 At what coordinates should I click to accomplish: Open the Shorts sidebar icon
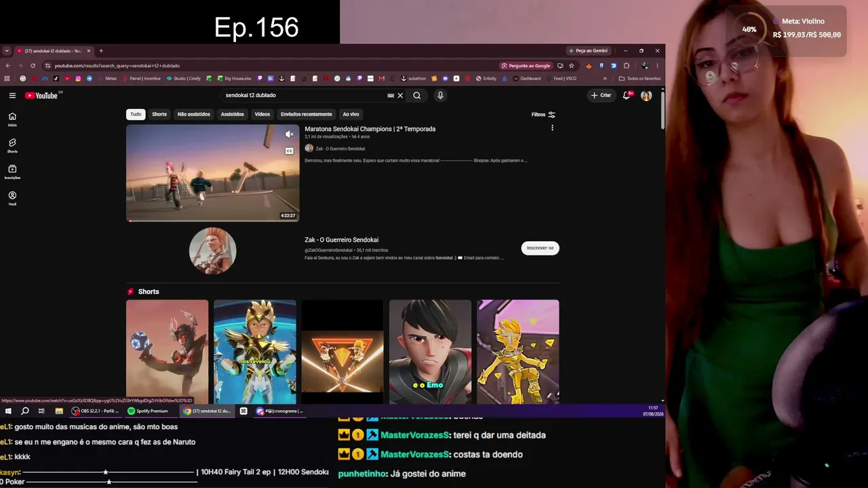pyautogui.click(x=12, y=145)
